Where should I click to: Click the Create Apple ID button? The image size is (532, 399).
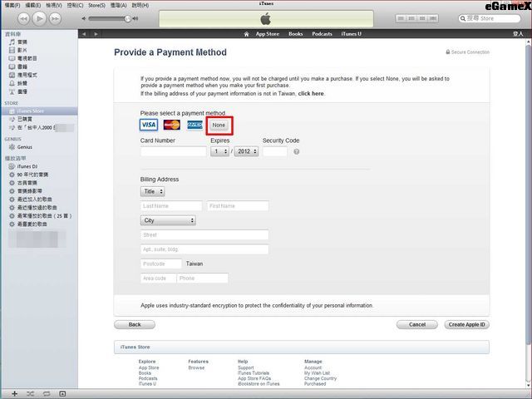466,325
